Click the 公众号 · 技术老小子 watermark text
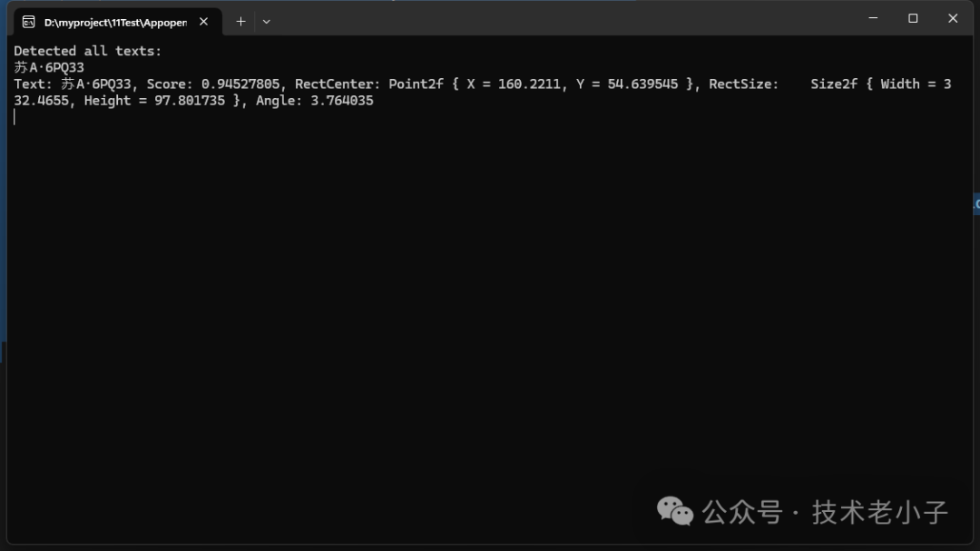This screenshot has height=551, width=980. 825,512
